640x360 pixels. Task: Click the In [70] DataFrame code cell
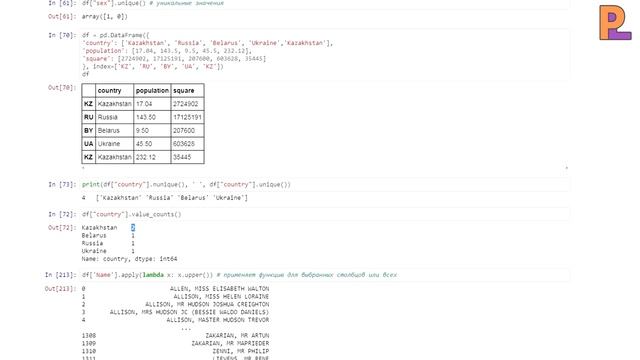(324, 55)
